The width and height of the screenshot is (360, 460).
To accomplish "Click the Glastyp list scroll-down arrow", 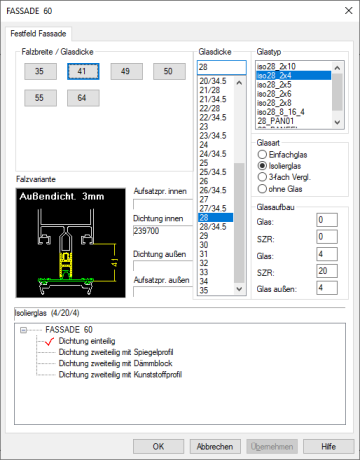I will (x=337, y=122).
